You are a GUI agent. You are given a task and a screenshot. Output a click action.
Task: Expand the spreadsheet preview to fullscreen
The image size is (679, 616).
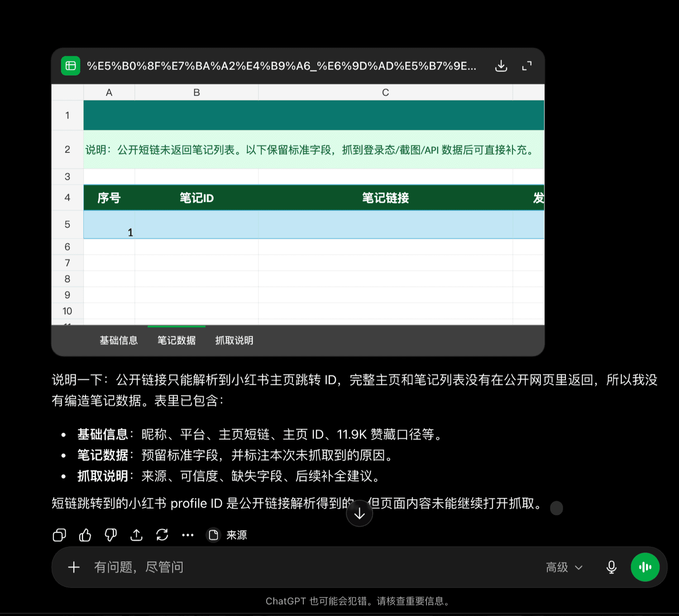point(527,66)
